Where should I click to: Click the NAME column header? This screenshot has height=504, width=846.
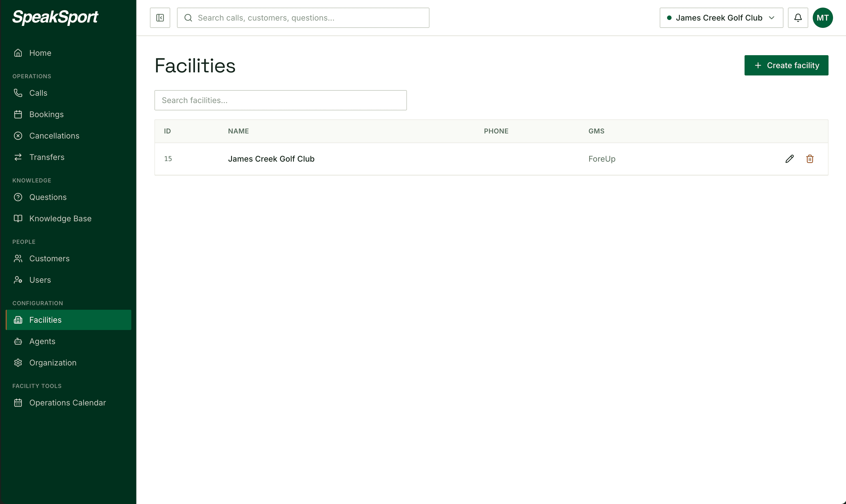[238, 131]
